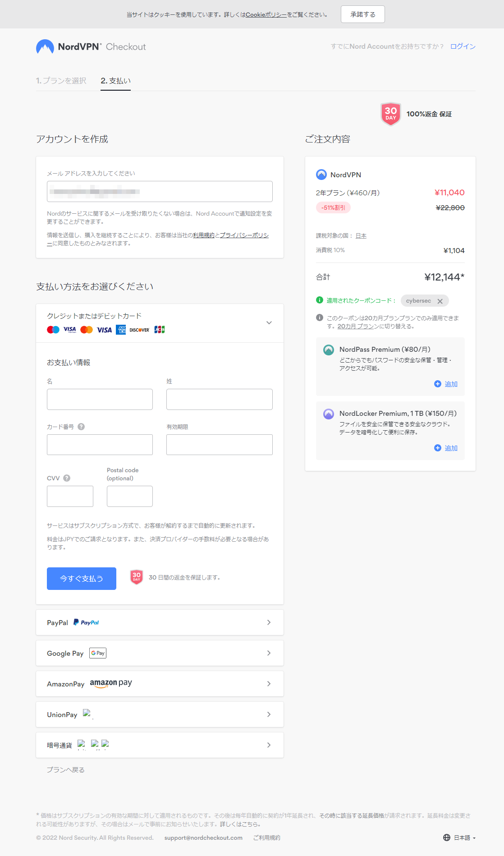Add NordPass Premium with plus icon
The width and height of the screenshot is (504, 856).
[x=437, y=384]
